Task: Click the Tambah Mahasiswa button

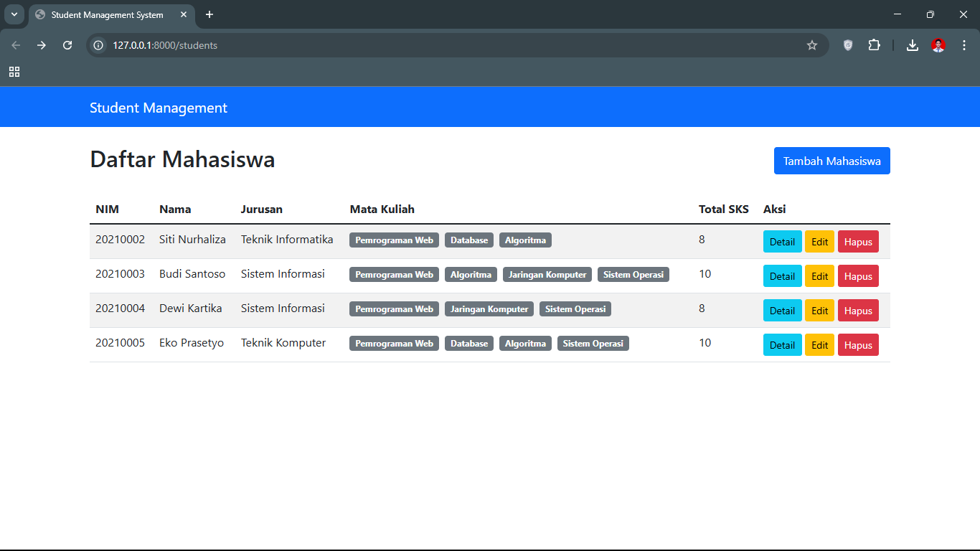Action: 831,161
